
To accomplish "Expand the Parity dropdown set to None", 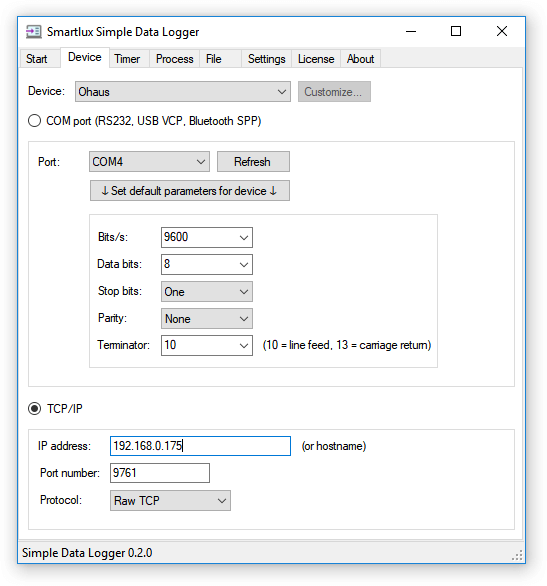I will [x=207, y=318].
